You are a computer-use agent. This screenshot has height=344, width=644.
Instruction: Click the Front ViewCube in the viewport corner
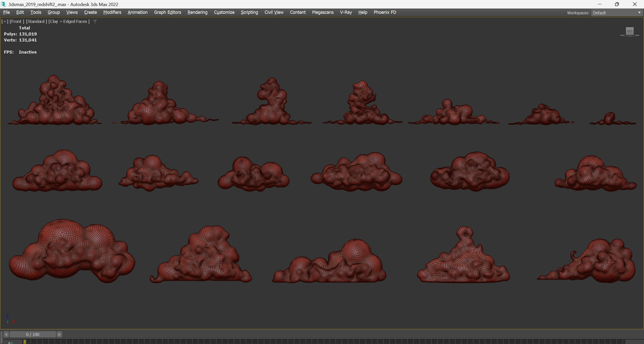630,31
